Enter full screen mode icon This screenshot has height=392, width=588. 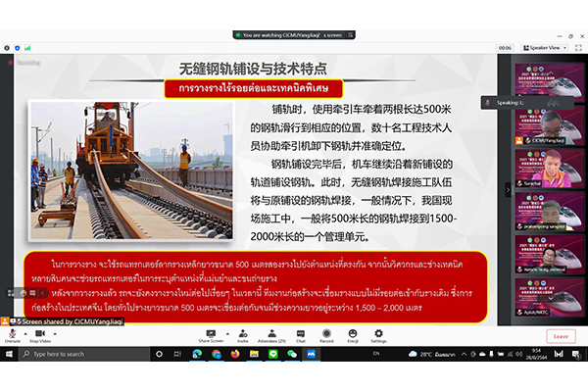pos(578,47)
